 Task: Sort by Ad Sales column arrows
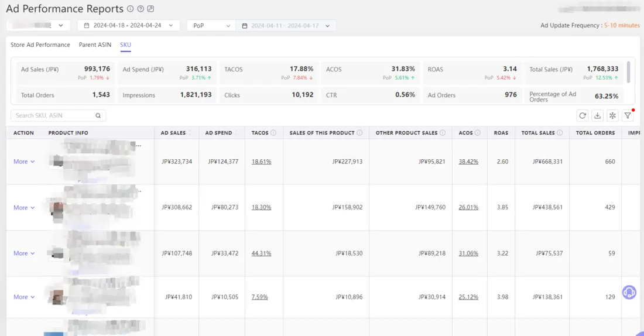(190, 133)
